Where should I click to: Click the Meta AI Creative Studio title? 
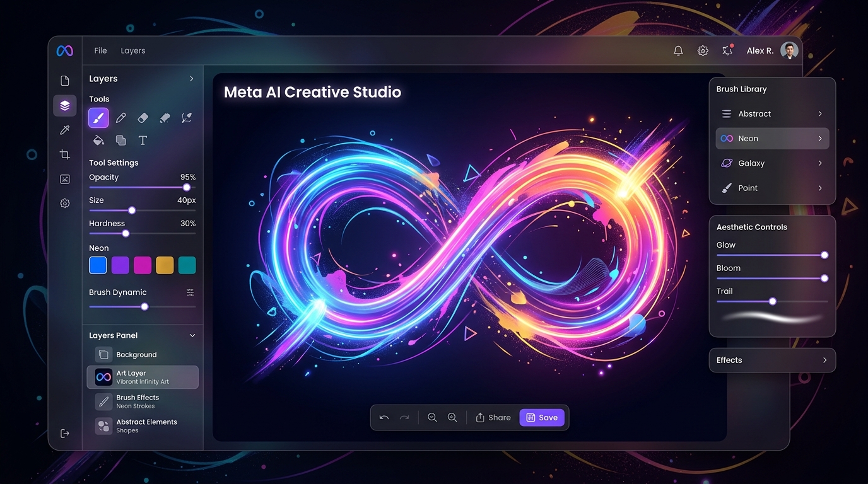[312, 92]
